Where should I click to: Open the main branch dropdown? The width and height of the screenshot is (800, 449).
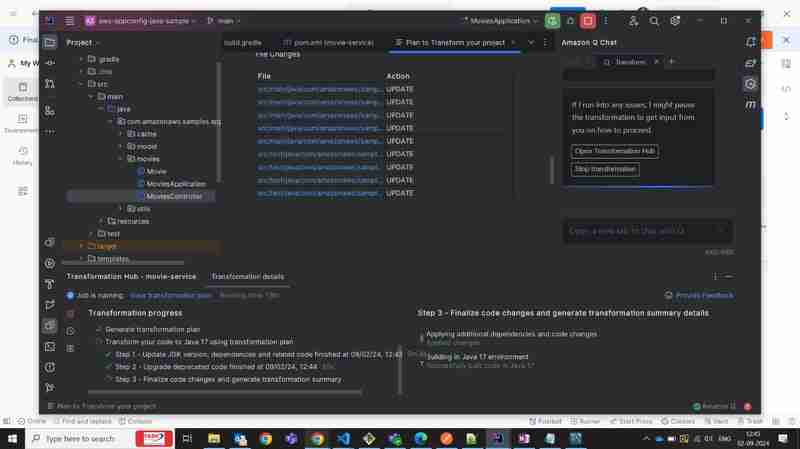click(224, 21)
